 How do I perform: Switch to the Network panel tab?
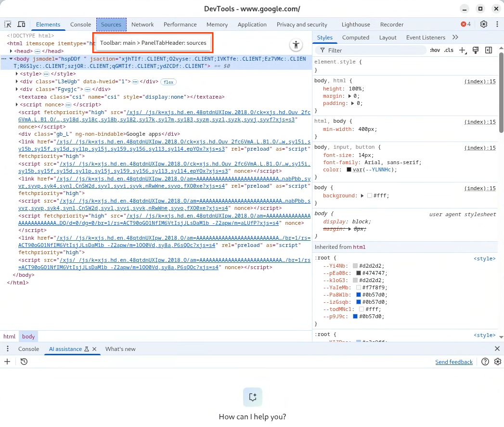pyautogui.click(x=142, y=25)
